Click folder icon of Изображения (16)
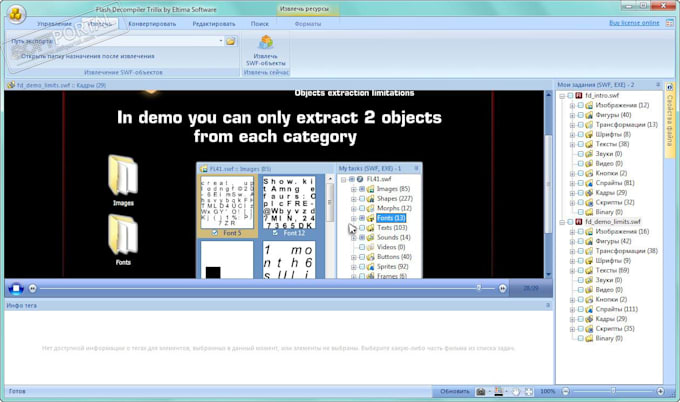 point(589,232)
